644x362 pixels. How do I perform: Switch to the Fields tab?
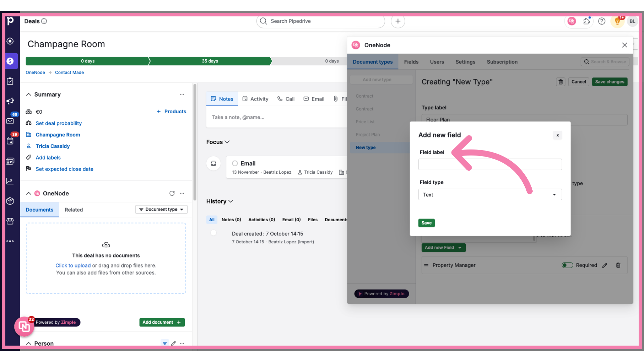point(411,62)
